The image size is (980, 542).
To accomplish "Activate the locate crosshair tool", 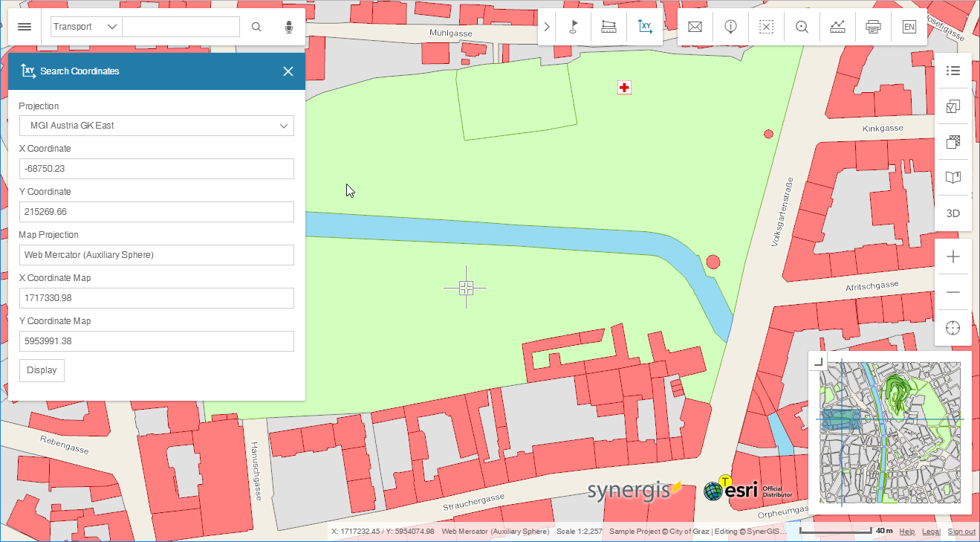I will [x=953, y=327].
